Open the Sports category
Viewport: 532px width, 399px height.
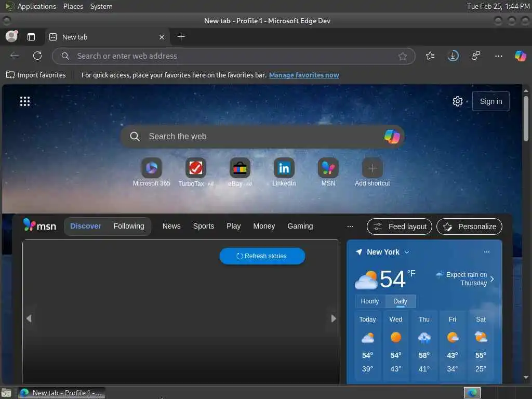[x=204, y=226]
